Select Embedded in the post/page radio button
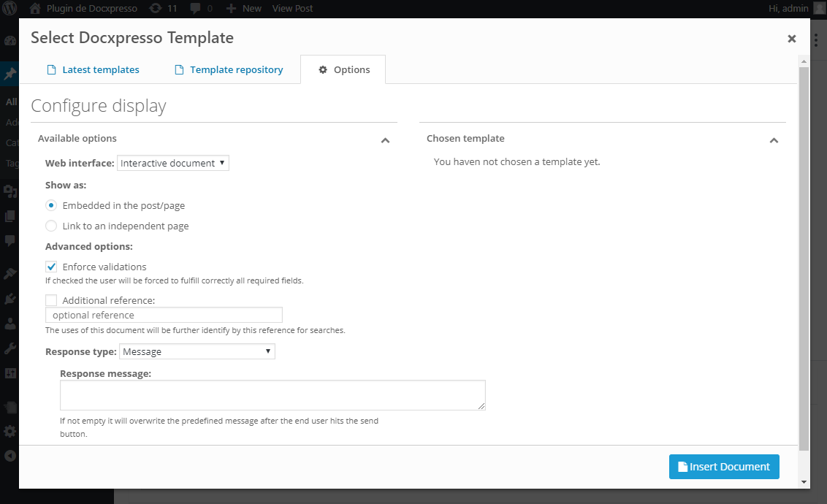This screenshot has width=827, height=504. tap(51, 205)
